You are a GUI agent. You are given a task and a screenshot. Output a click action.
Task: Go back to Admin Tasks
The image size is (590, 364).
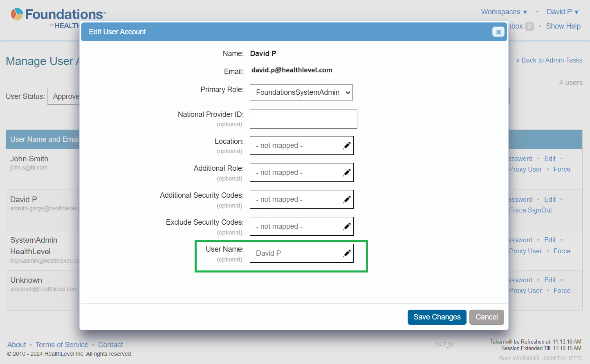(549, 60)
